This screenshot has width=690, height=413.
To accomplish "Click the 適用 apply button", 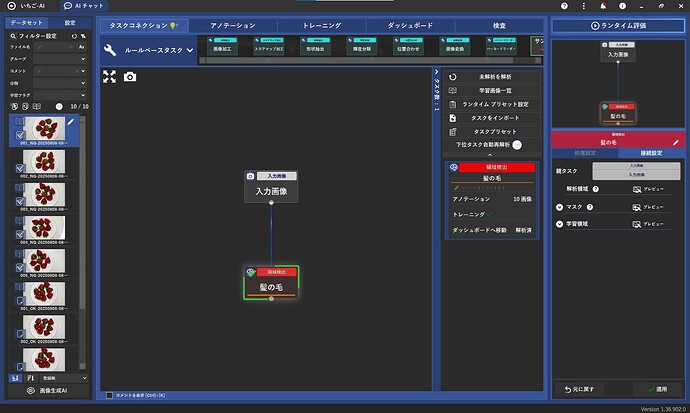I will (x=657, y=389).
